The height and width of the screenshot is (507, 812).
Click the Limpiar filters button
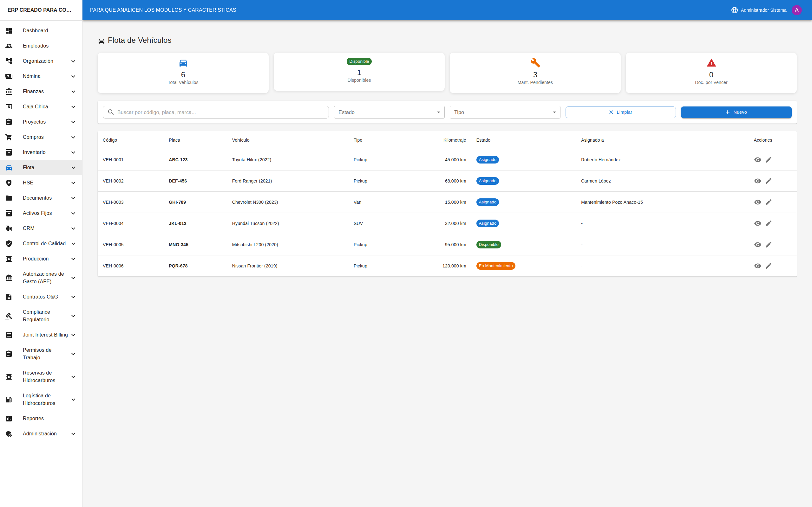click(620, 112)
